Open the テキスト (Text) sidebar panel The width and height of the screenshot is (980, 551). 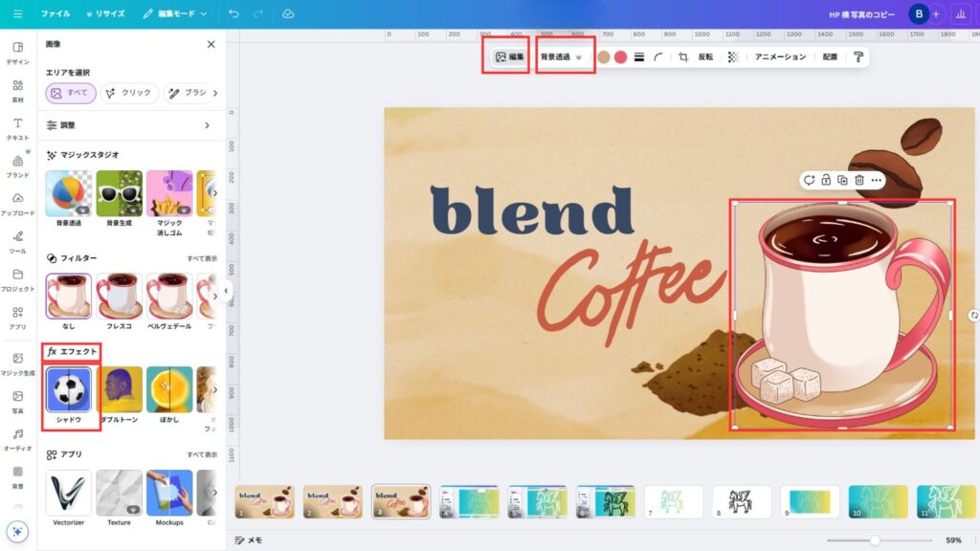[17, 128]
